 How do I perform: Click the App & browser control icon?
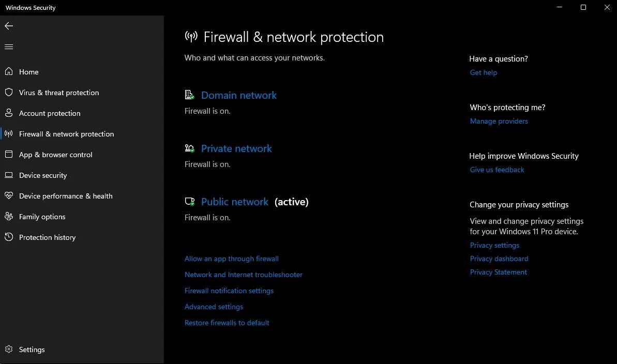pyautogui.click(x=9, y=155)
